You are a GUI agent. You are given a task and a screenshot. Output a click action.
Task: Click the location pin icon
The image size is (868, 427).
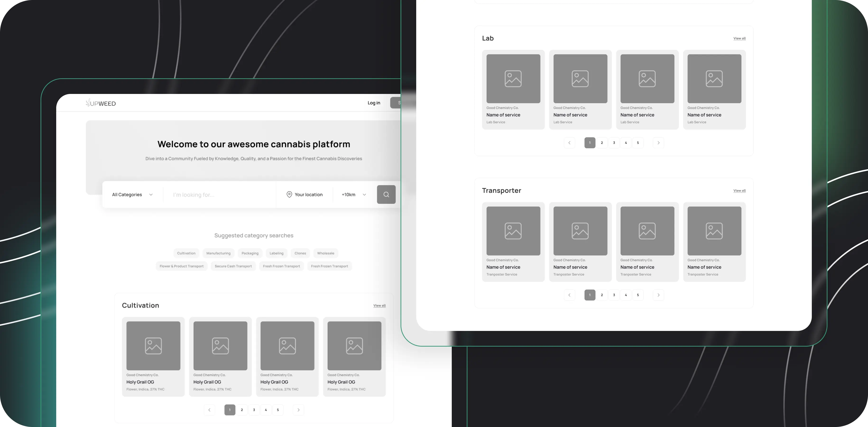289,195
